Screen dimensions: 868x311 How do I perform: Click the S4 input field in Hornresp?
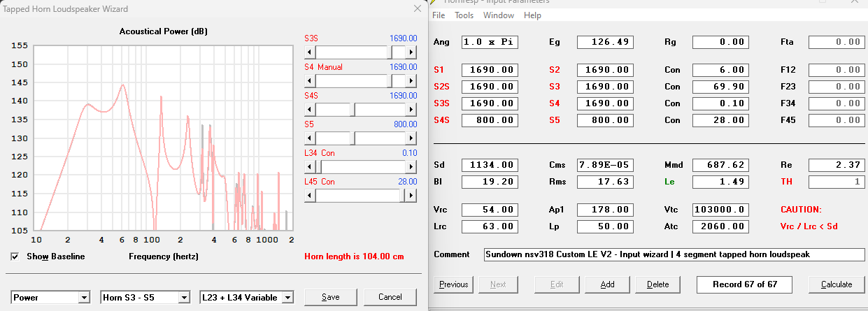[x=605, y=103]
